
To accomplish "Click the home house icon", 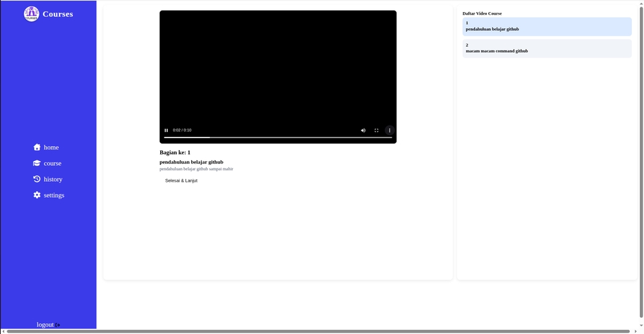I will (37, 147).
